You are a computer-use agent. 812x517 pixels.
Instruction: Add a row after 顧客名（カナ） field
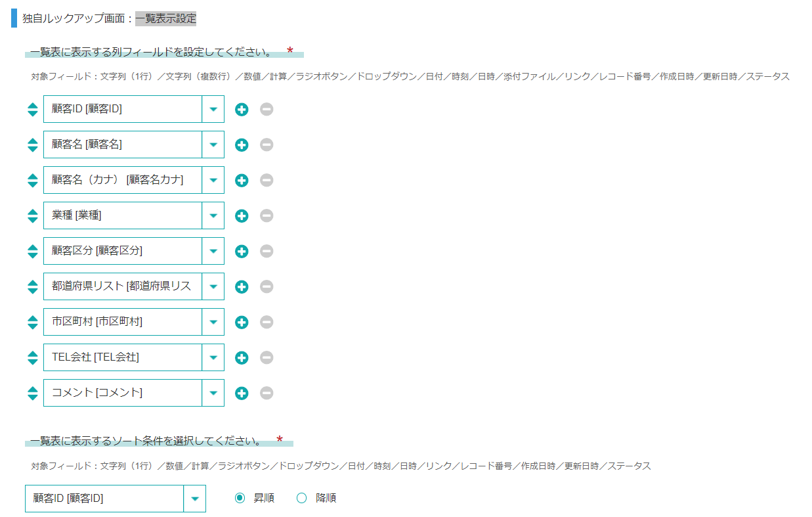pos(242,180)
